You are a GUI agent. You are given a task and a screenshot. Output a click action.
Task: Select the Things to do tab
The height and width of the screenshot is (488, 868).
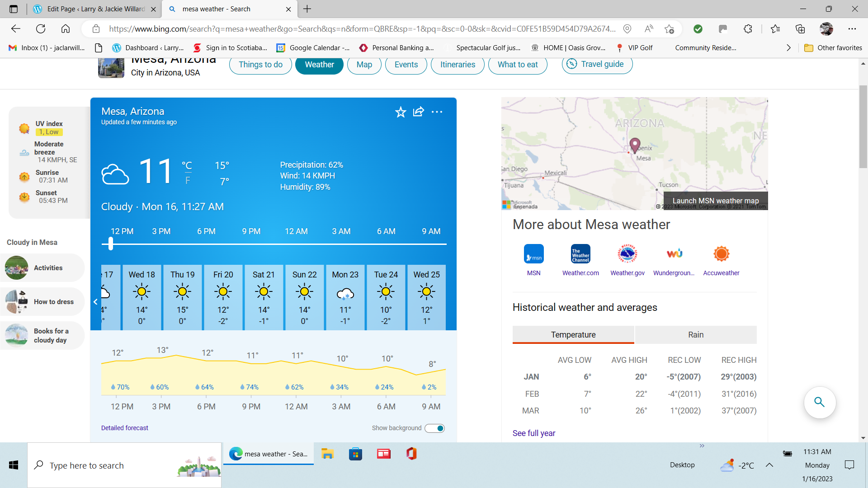[x=260, y=65]
